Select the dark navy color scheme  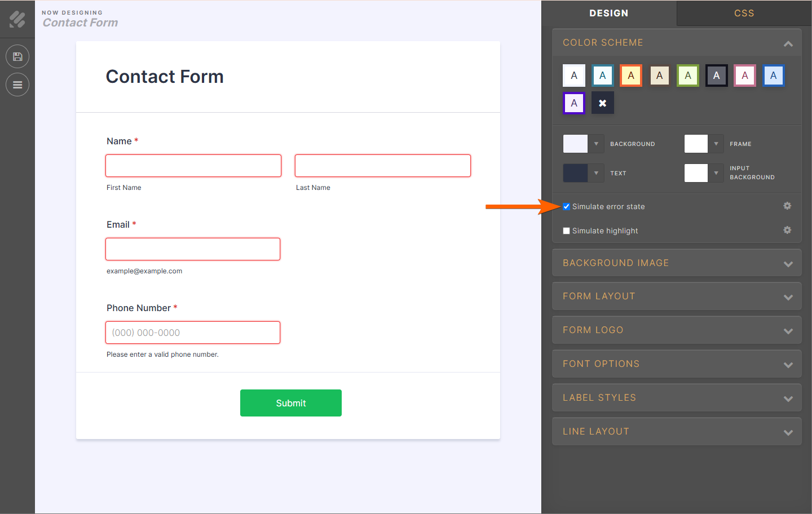pos(716,76)
